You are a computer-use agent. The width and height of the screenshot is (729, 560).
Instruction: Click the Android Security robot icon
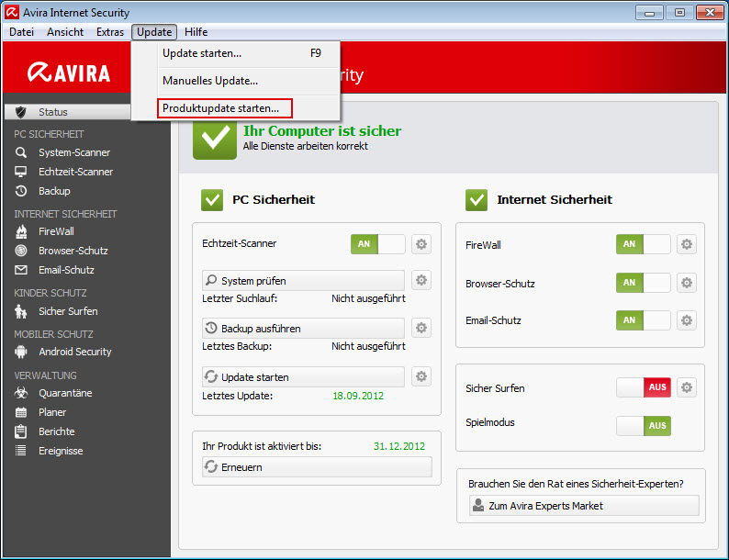point(21,352)
